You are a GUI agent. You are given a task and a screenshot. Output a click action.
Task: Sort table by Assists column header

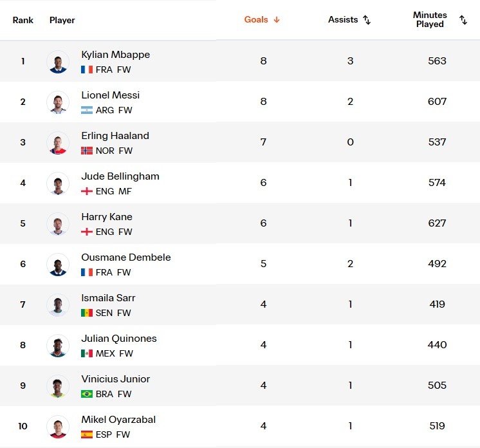point(343,19)
